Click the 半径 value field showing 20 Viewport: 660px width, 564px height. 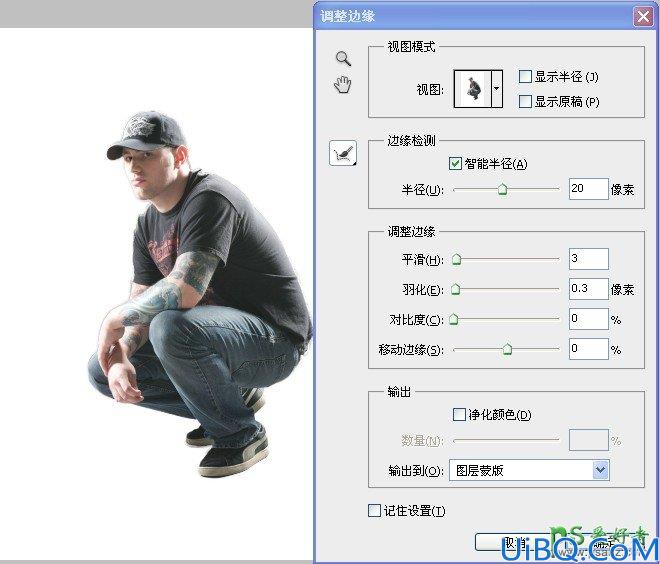(588, 189)
